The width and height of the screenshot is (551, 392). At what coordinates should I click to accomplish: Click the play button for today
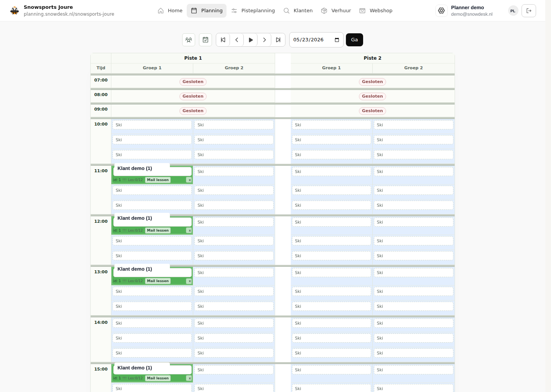pyautogui.click(x=251, y=40)
